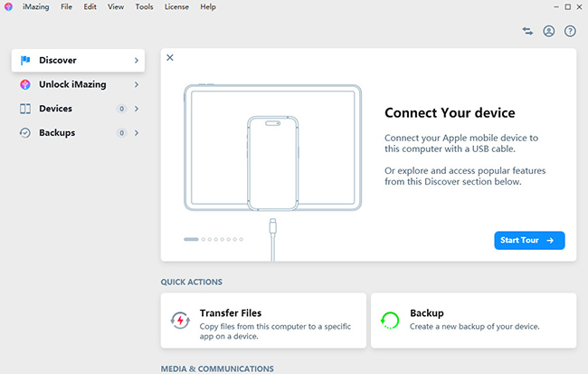Screen dimensions: 588x374
Task: Click the Unlock iMazing sidebar icon
Action: coord(25,85)
